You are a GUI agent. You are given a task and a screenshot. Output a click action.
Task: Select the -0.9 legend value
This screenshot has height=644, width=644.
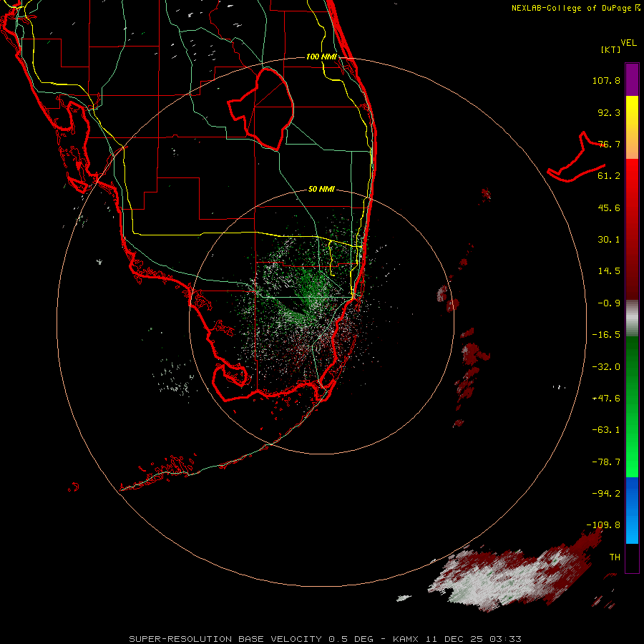coord(609,303)
